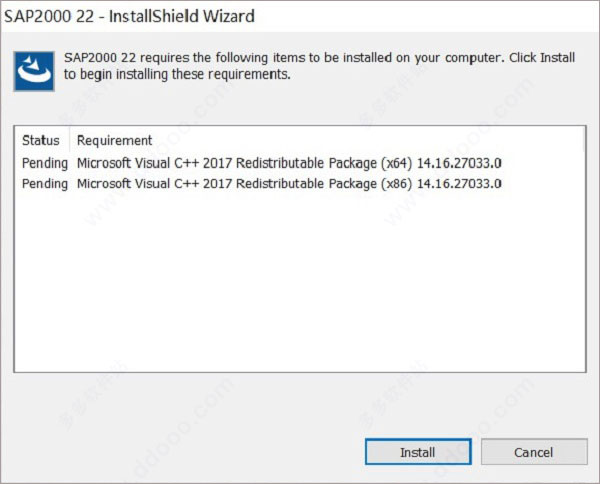Click the SAP2000 22 InstallShield Wizard title bar
This screenshot has width=600, height=484.
pyautogui.click(x=300, y=16)
